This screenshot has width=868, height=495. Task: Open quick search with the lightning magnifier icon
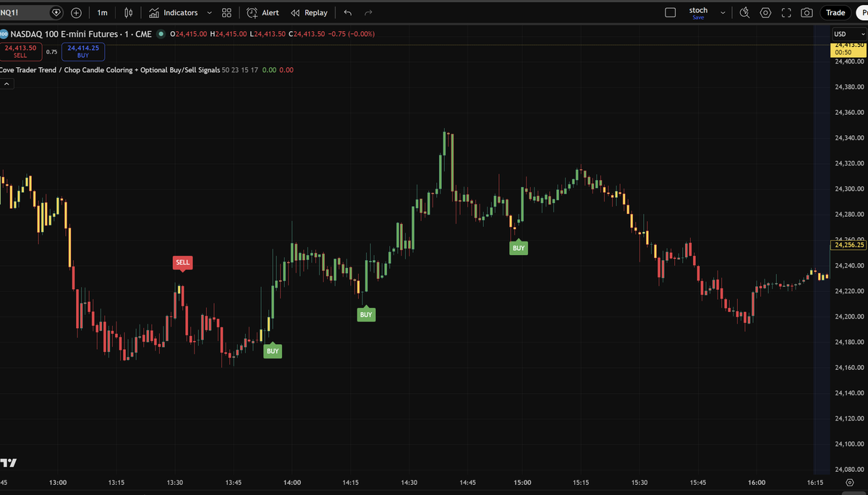click(744, 12)
